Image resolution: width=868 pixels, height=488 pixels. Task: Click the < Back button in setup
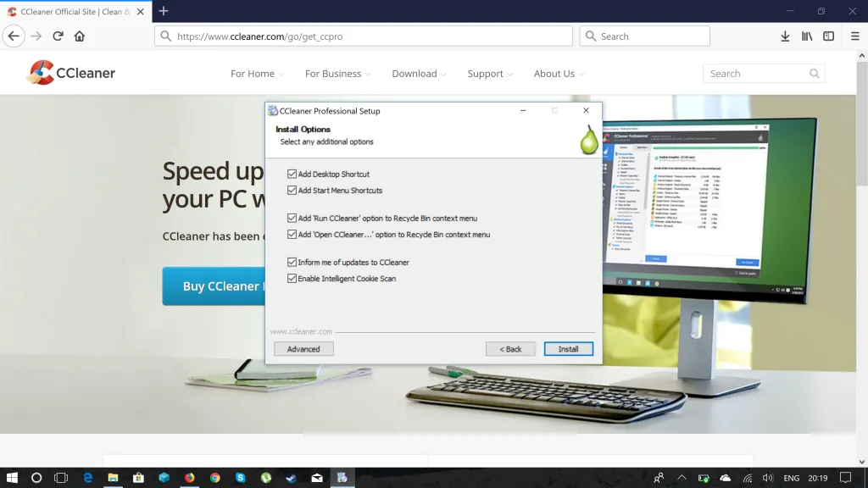510,349
